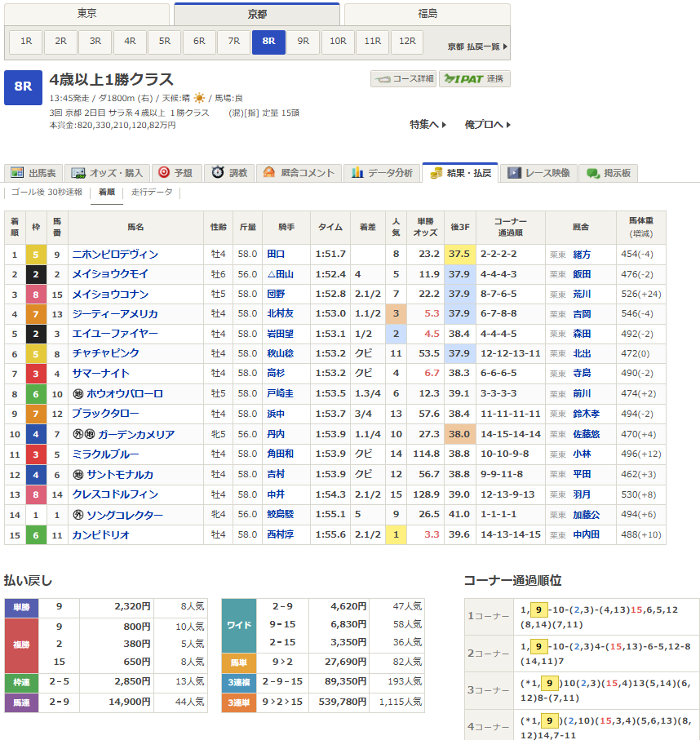Click the IPAT連携 button
Viewport: 700px width, 740px height.
click(475, 79)
